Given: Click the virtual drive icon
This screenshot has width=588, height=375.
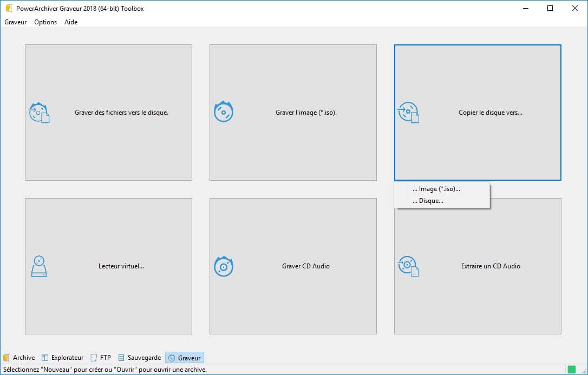Looking at the screenshot, I should click(x=39, y=266).
